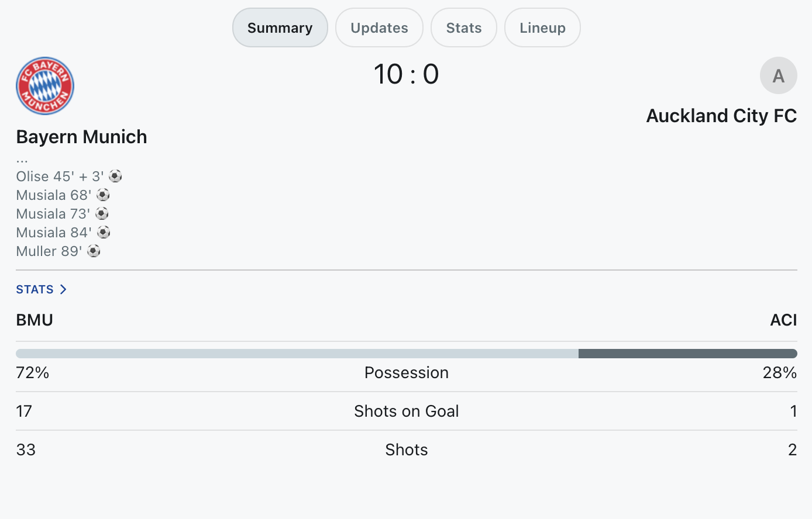812x519 pixels.
Task: Expand hidden goals via the ellipsis
Action: coord(22,160)
